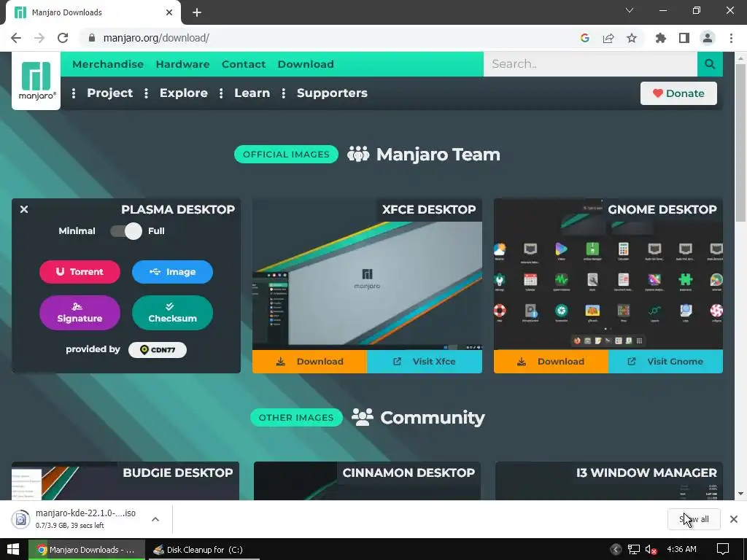Image resolution: width=747 pixels, height=560 pixels.
Task: Open the Budgie Desktop card
Action: tap(125, 481)
